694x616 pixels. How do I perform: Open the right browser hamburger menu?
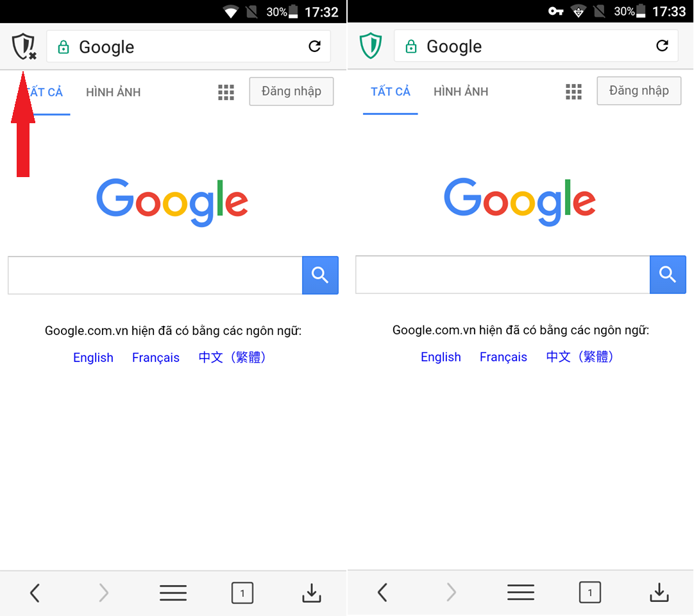tap(521, 592)
